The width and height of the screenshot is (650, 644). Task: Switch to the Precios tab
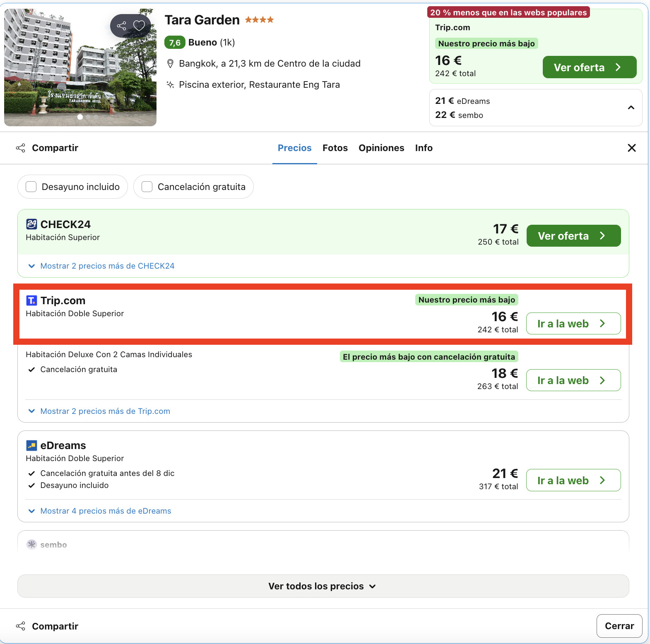294,148
